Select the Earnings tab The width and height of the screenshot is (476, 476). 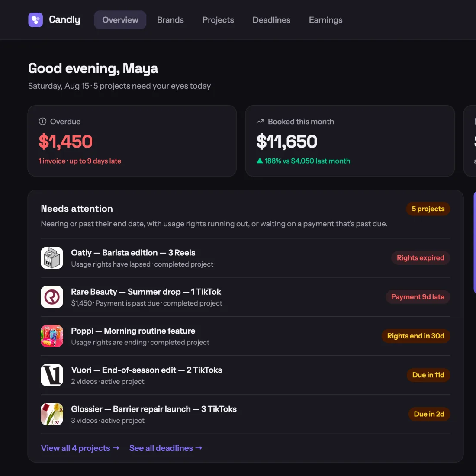point(325,20)
